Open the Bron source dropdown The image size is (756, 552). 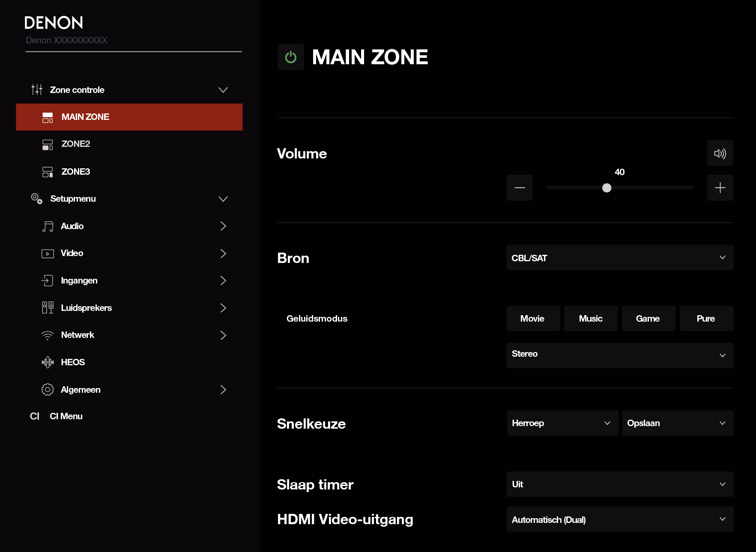[x=619, y=258]
